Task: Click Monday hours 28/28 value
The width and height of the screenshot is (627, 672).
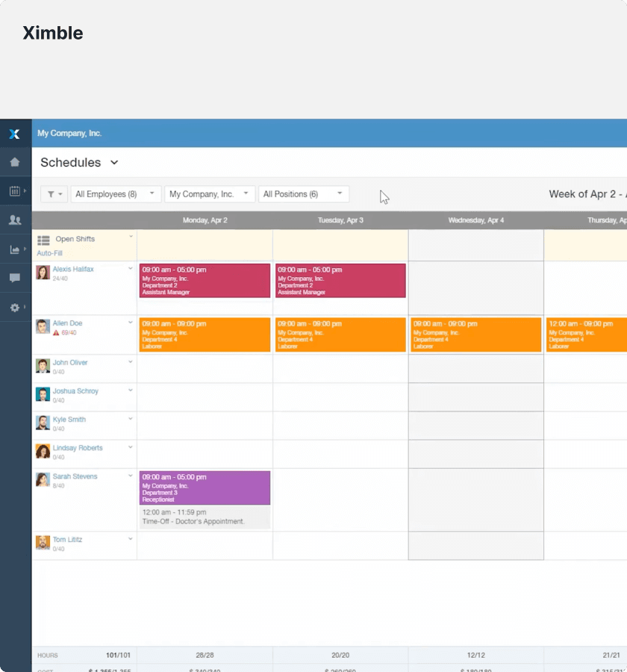Action: [205, 656]
